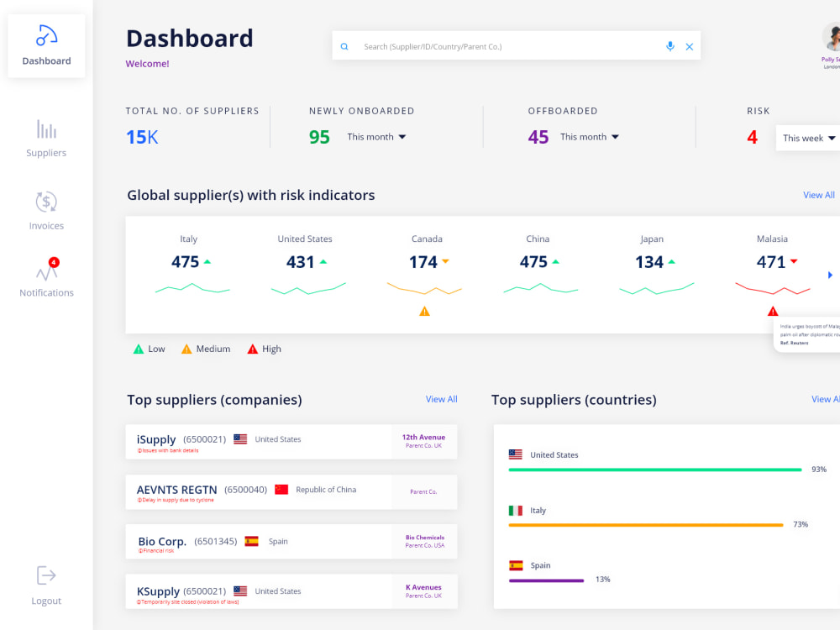Screen dimensions: 840x630
Task: Click the risk count 4
Action: [752, 137]
